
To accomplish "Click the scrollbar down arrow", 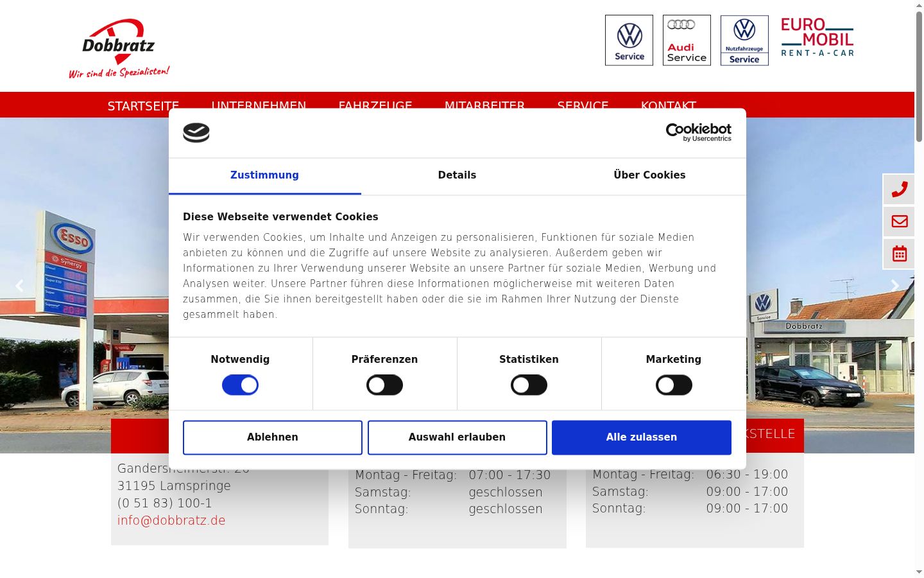I will (x=919, y=572).
